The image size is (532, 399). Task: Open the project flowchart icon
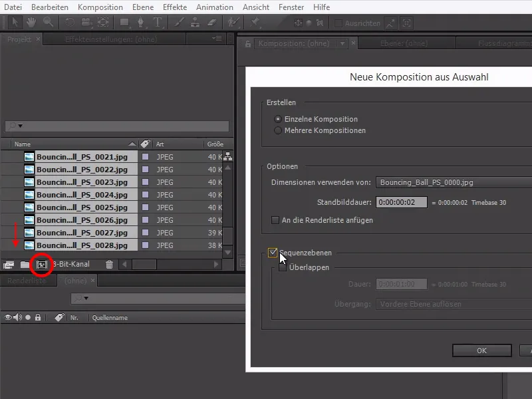[x=227, y=156]
